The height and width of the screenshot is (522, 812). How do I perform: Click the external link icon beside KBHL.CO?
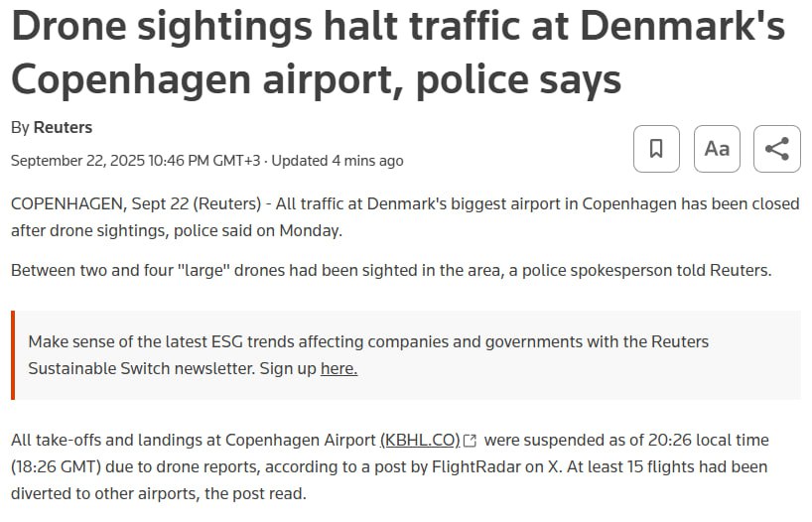click(x=471, y=441)
